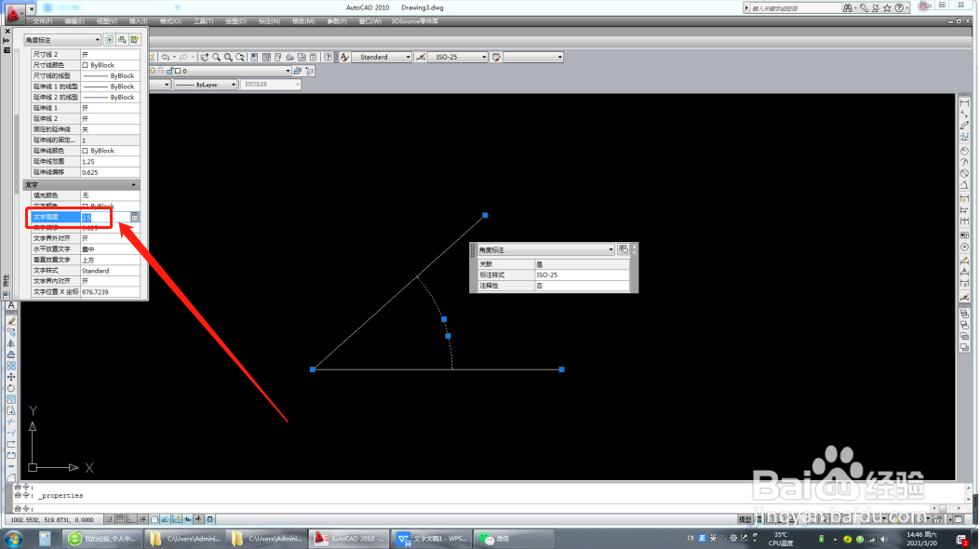
Task: Click the 延伸线颜色 ByBlock color swatch
Action: [x=86, y=151]
